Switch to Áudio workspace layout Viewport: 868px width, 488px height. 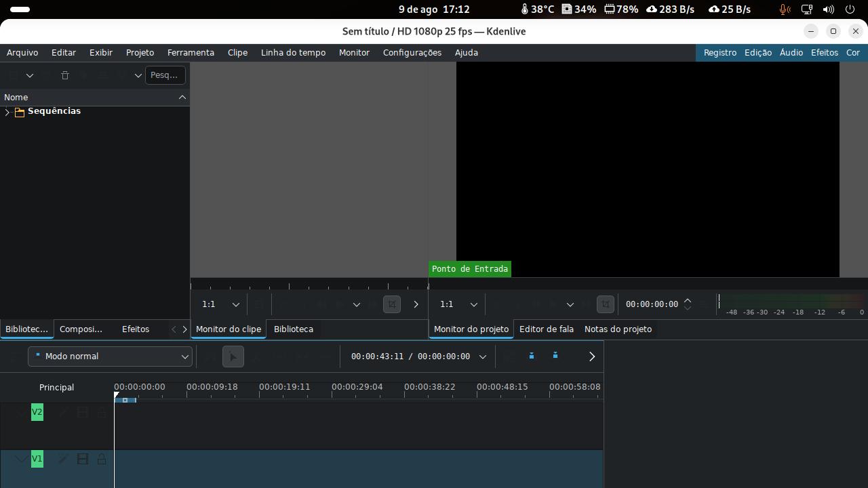(791, 52)
